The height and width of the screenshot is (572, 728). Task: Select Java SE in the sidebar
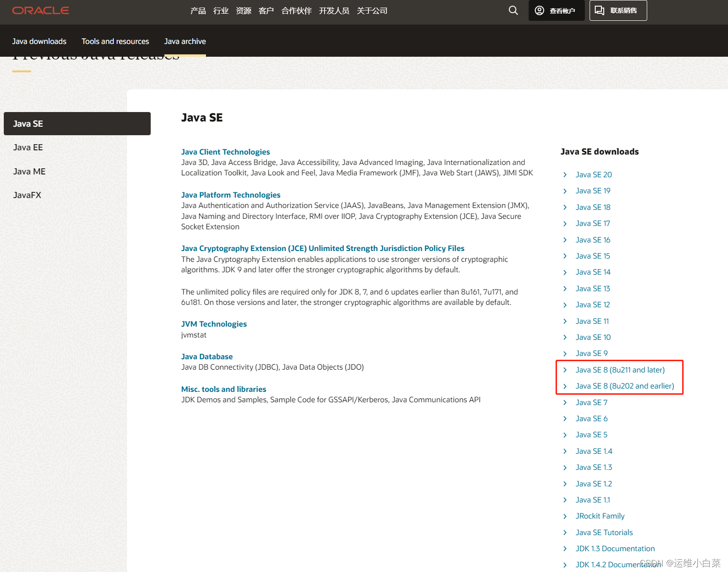pyautogui.click(x=77, y=123)
